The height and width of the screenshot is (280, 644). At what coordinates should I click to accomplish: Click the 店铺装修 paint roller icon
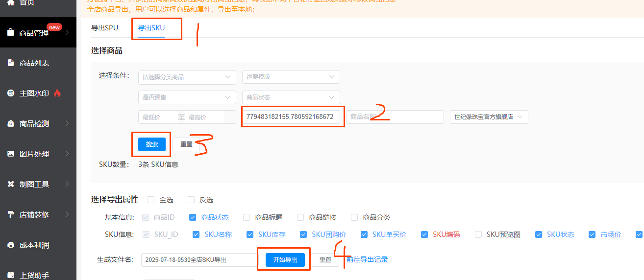point(11,214)
